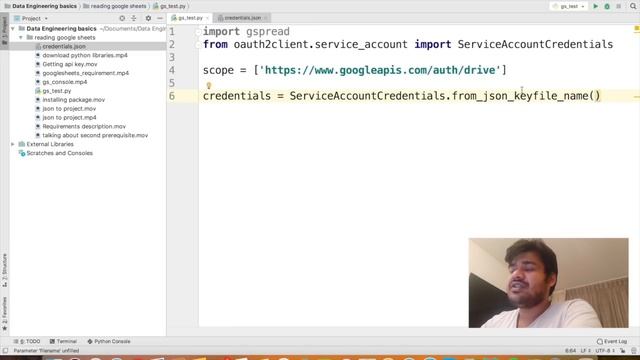The image size is (640, 360).
Task: Click the googleapis drive URL string
Action: click(x=380, y=70)
